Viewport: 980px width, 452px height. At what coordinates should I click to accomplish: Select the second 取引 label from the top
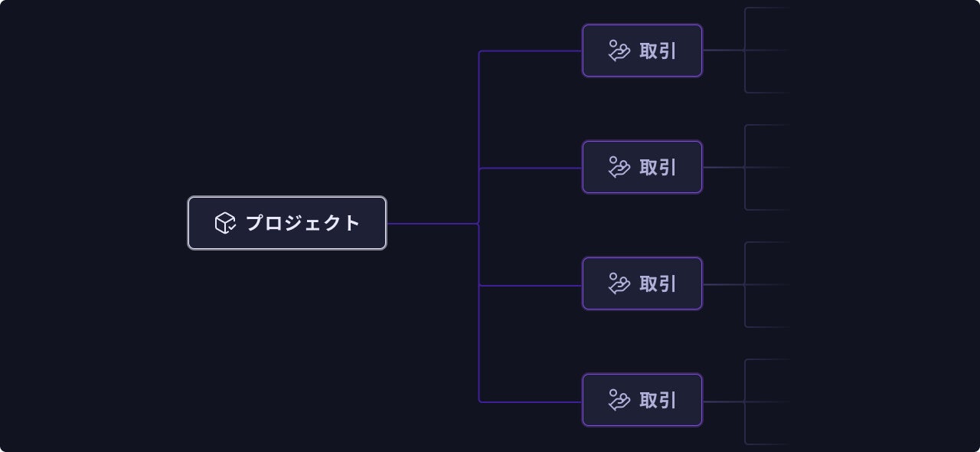pyautogui.click(x=658, y=167)
